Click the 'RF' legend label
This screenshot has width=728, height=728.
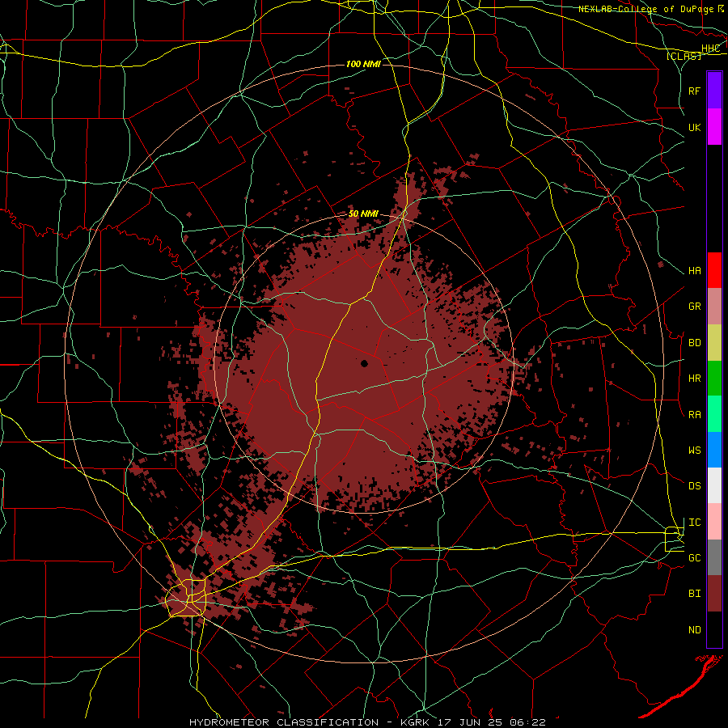[x=694, y=91]
